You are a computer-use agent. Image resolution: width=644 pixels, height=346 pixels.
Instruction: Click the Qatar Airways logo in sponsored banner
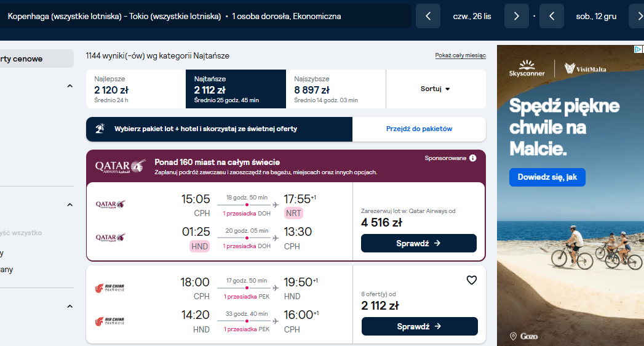tap(121, 166)
